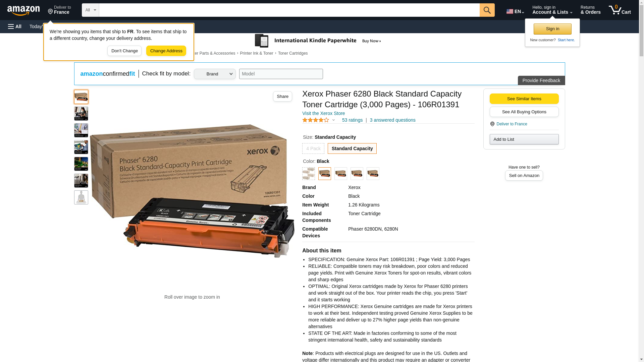Viewport: 644px width, 362px height.
Task: Visit the Xerox Store link
Action: (323, 113)
